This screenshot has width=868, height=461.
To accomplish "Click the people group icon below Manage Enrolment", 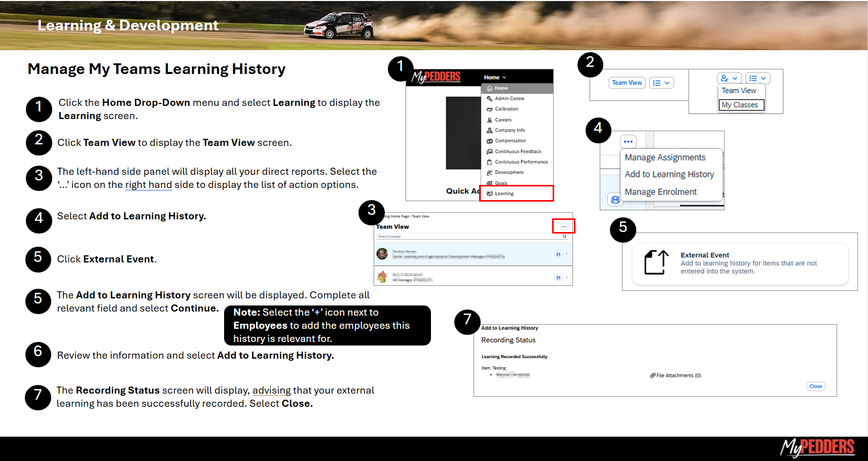I will (615, 200).
